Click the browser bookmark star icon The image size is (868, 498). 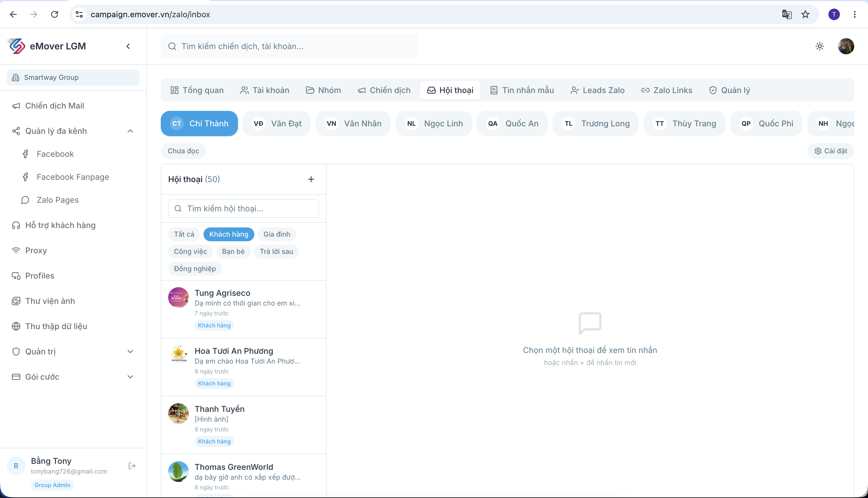click(805, 14)
